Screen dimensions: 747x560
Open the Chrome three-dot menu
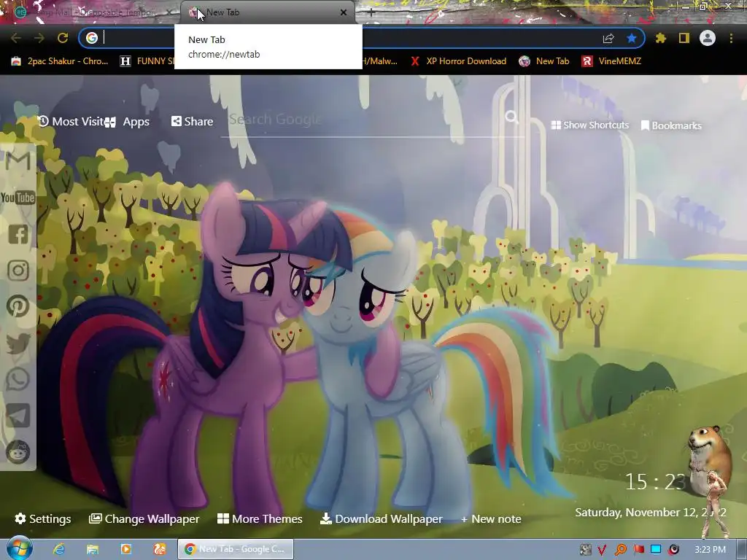(731, 38)
